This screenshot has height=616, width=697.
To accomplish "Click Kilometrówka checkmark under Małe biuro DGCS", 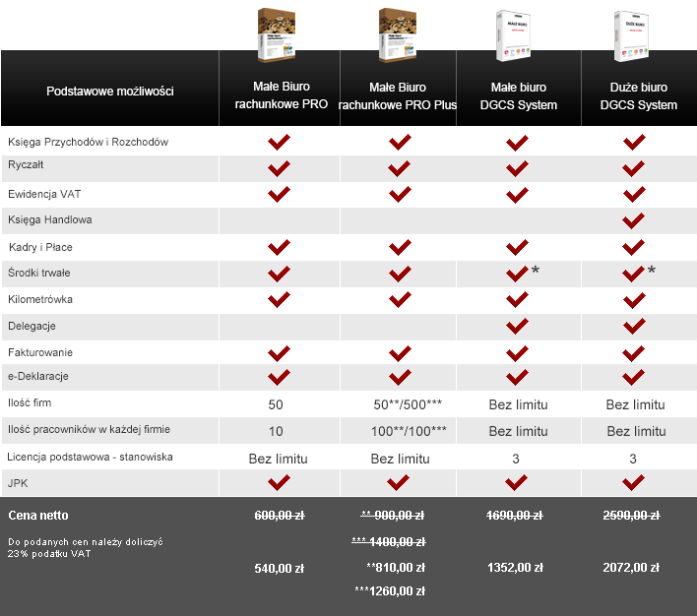I will 517,299.
